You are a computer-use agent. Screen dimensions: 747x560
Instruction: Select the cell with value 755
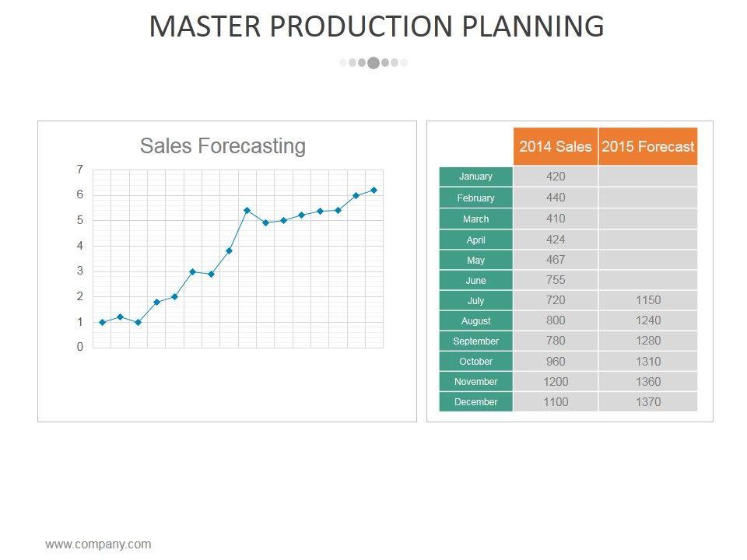coord(556,280)
